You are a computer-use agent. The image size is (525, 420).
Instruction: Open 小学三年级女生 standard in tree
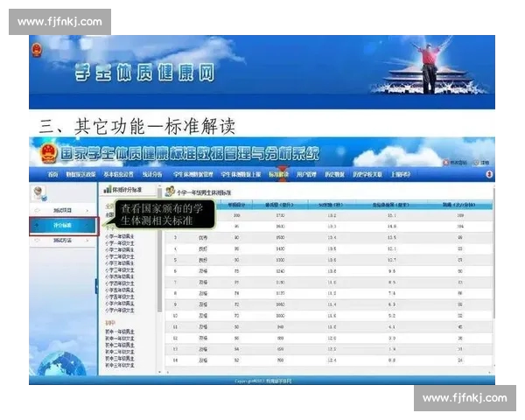[x=120, y=270]
